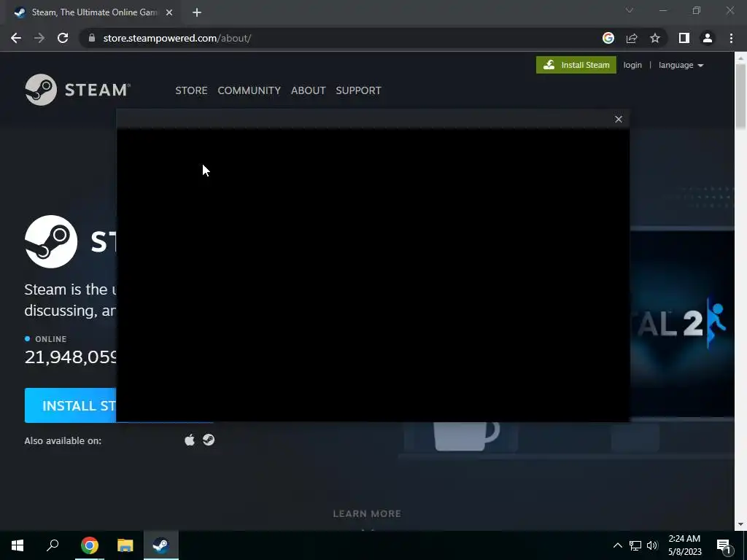Close the black video popup overlay
The height and width of the screenshot is (560, 747).
(x=619, y=119)
